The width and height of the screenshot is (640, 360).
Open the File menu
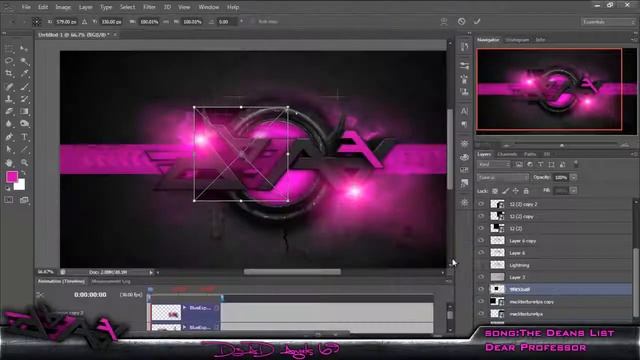(x=26, y=7)
